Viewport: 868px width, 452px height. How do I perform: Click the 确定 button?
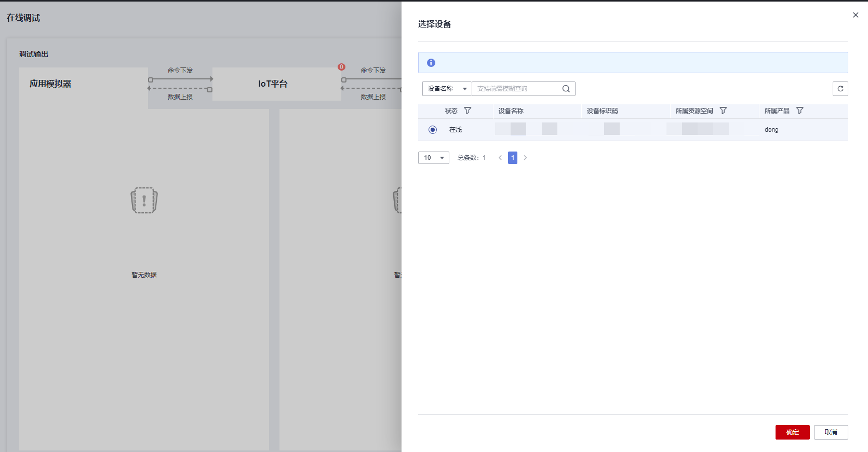(x=793, y=432)
